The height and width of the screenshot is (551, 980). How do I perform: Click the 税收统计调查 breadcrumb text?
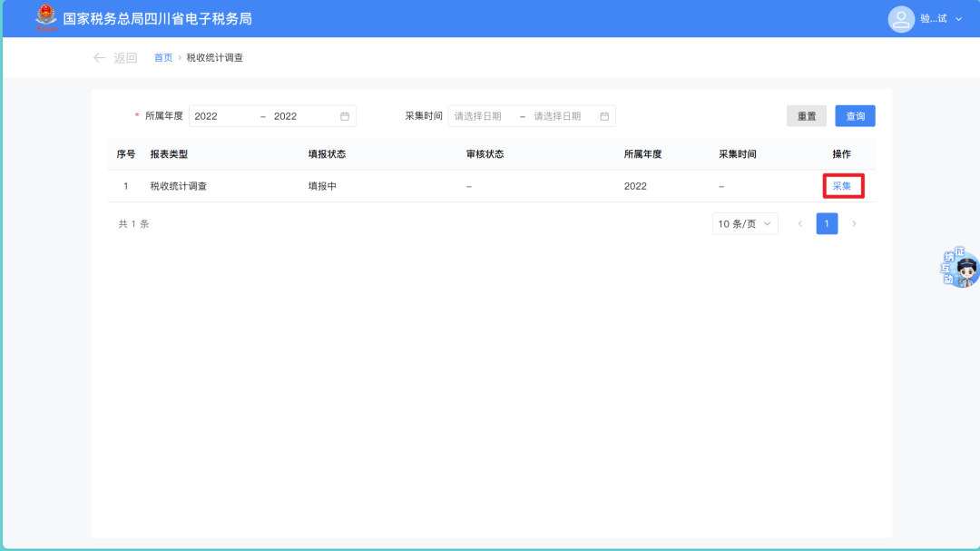214,57
